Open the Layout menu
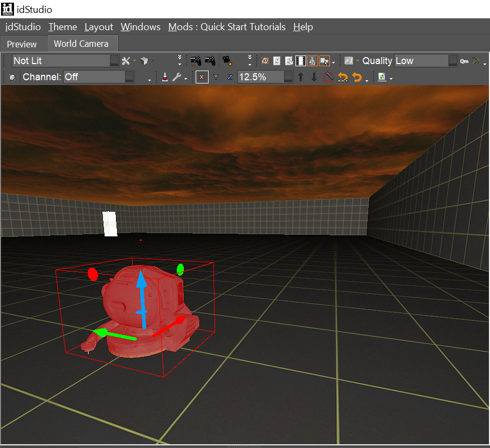This screenshot has width=490, height=448. pyautogui.click(x=99, y=27)
